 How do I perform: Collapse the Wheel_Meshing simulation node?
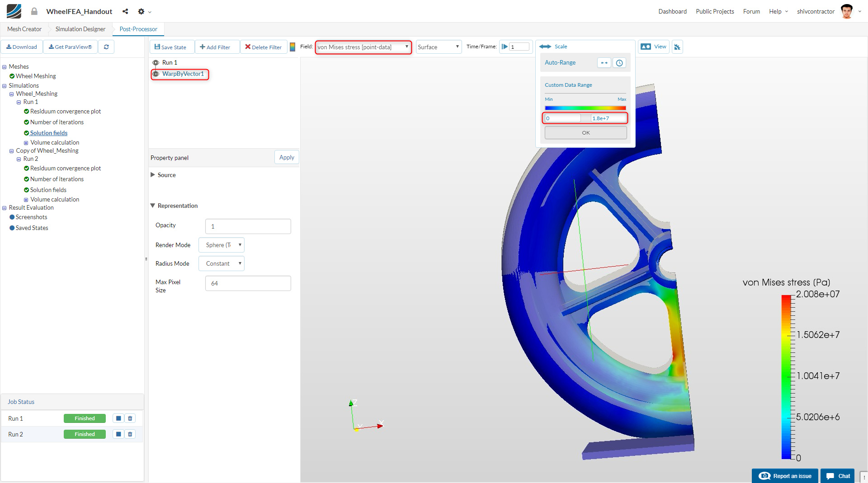click(12, 94)
